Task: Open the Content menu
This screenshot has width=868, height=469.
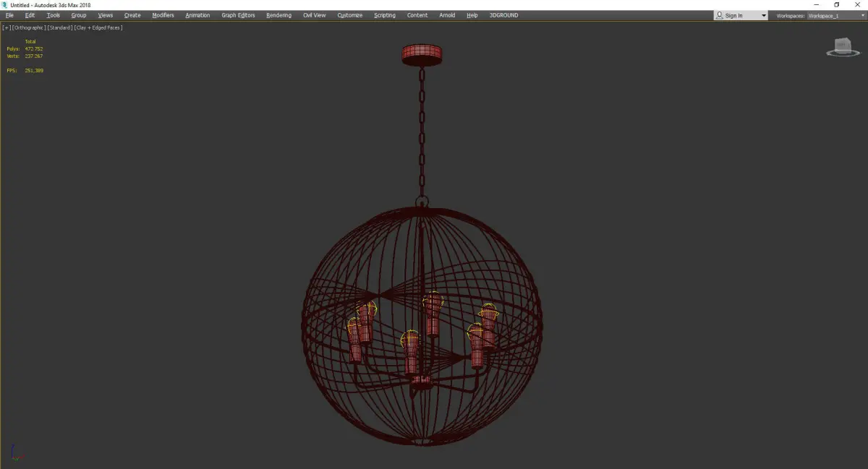Action: [x=417, y=15]
